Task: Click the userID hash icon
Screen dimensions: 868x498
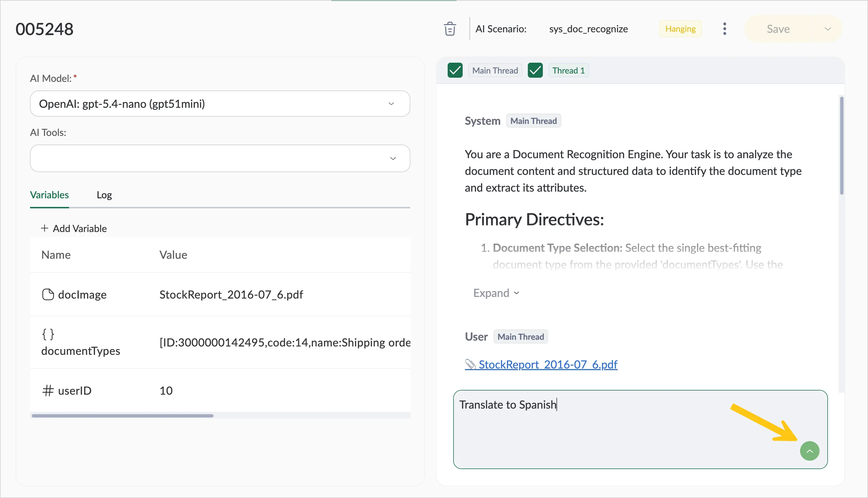Action: [48, 390]
